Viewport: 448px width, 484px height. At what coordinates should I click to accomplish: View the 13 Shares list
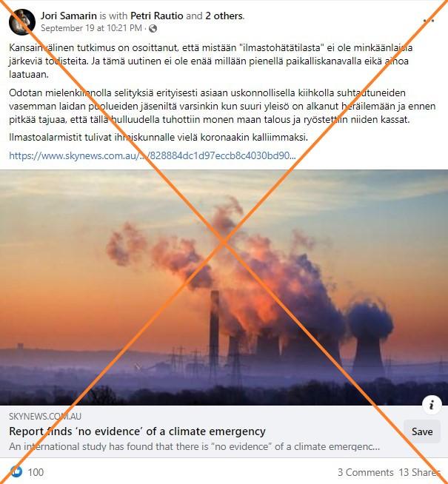[x=419, y=472]
